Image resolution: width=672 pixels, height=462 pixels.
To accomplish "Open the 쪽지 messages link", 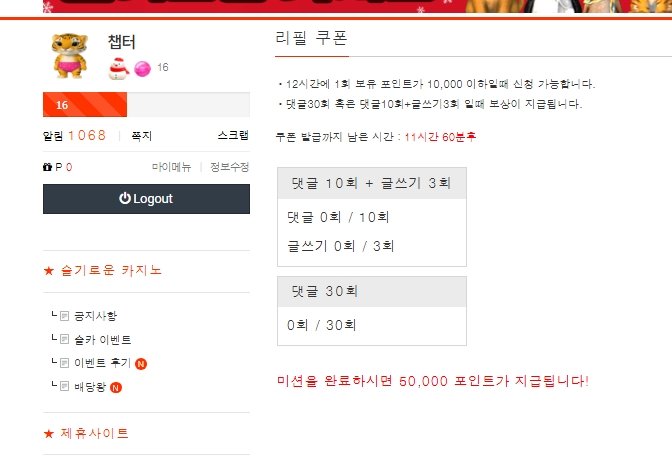I will [141, 135].
